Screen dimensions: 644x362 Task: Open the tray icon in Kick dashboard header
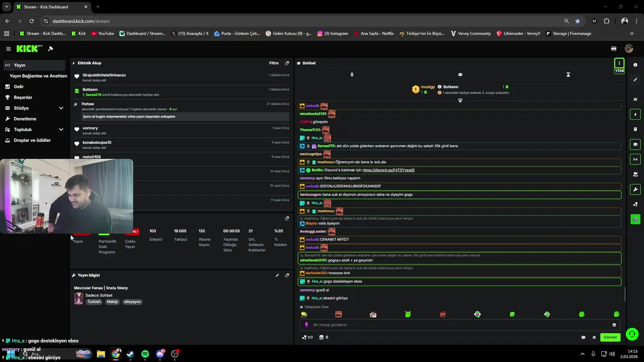pos(614,49)
